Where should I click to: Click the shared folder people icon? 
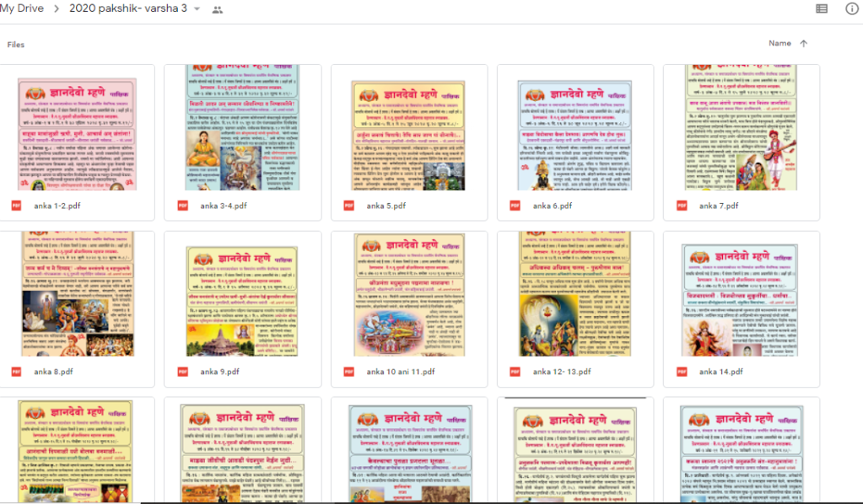(218, 9)
